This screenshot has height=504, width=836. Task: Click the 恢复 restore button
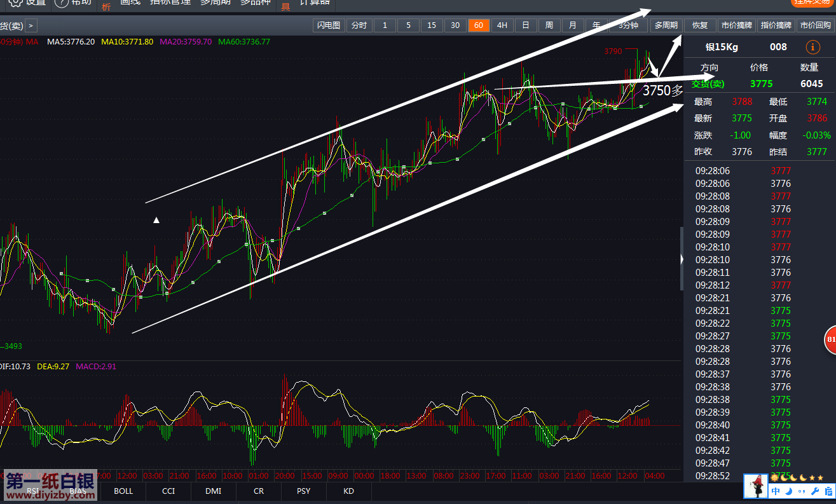tap(699, 25)
